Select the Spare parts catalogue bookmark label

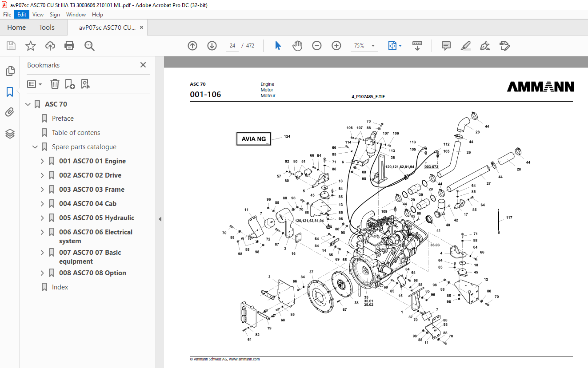tap(84, 147)
